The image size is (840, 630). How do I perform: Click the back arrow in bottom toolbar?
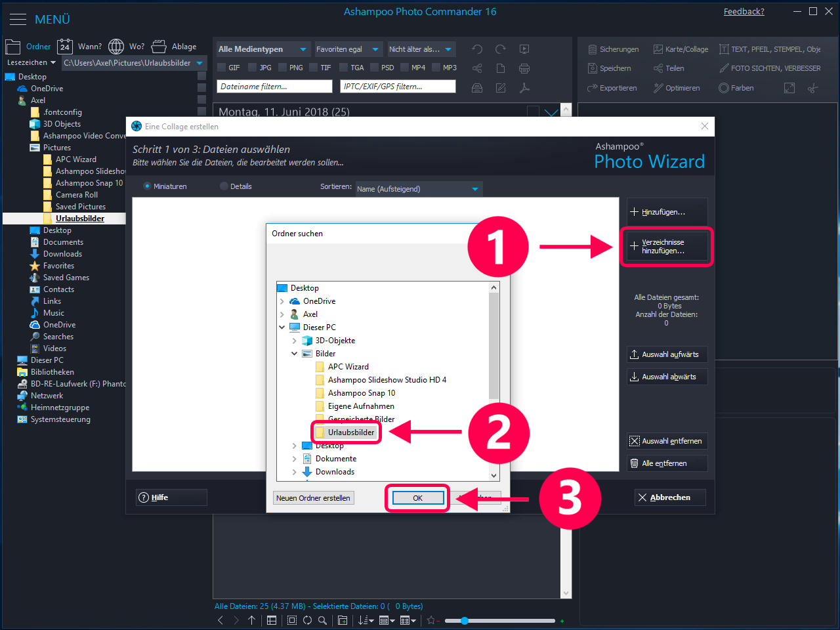(x=220, y=620)
